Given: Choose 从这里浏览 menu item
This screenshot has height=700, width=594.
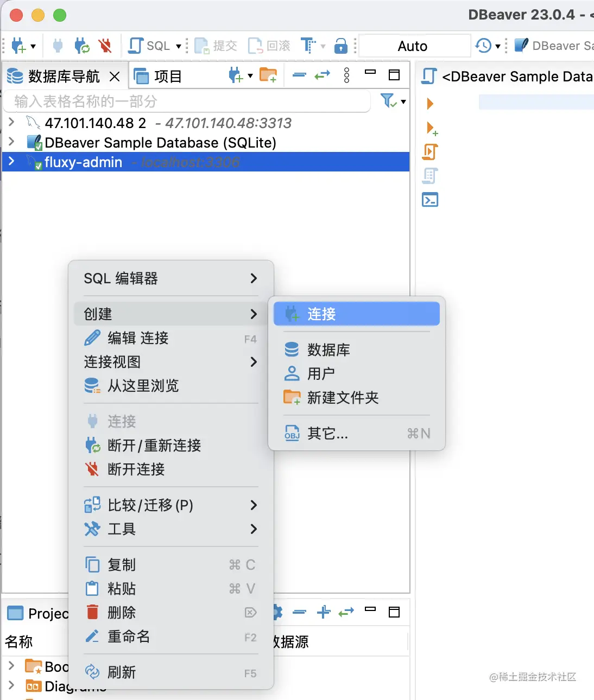Looking at the screenshot, I should [171, 386].
